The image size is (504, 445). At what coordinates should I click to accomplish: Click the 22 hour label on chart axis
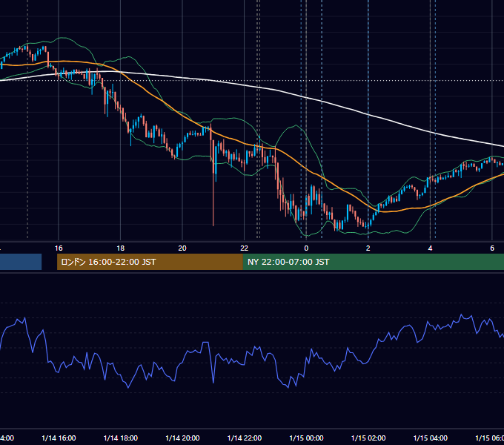(x=245, y=248)
